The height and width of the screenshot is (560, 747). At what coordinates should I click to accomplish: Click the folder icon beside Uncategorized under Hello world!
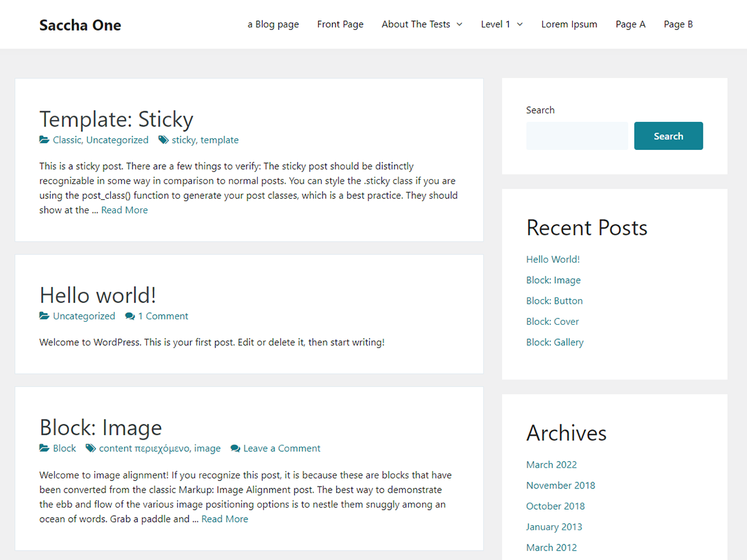[43, 316]
